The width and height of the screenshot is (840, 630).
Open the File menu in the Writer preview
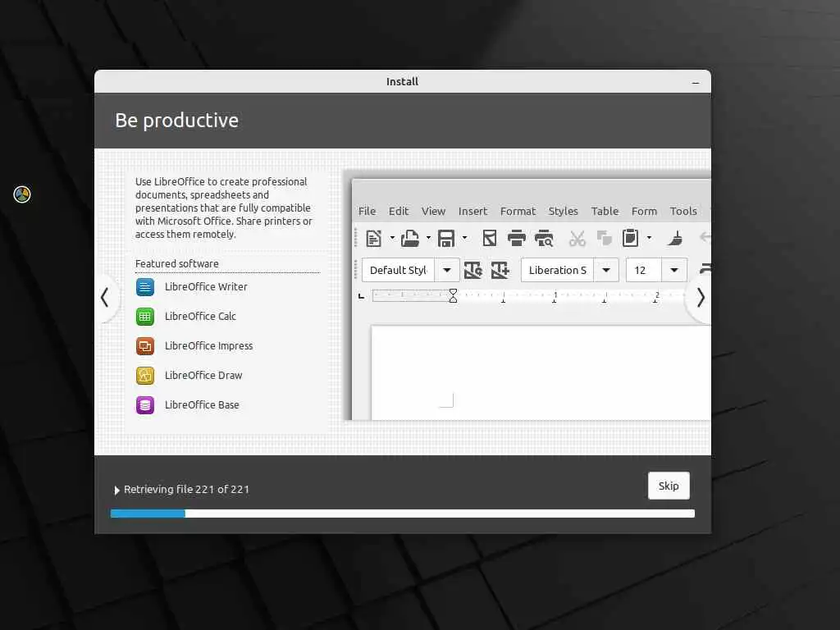(x=367, y=211)
